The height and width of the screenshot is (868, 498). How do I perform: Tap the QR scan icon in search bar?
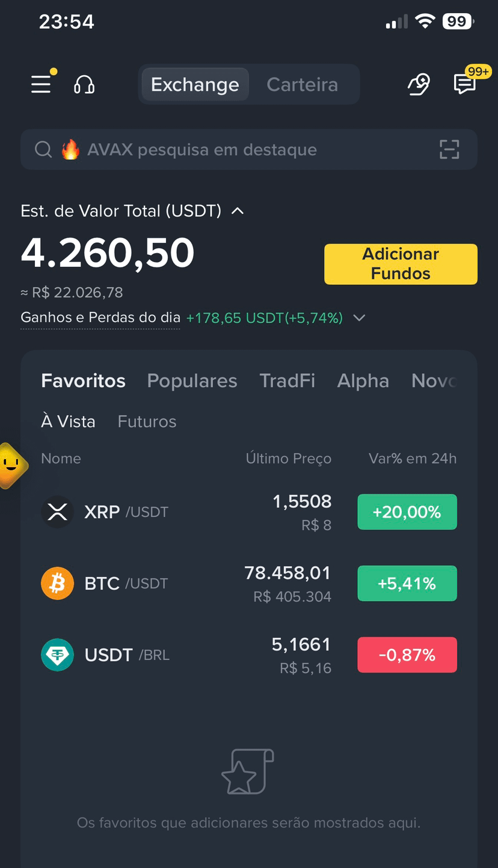pyautogui.click(x=449, y=150)
